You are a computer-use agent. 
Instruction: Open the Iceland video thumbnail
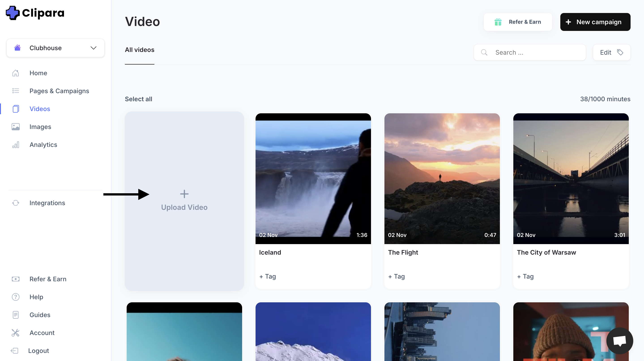(313, 179)
